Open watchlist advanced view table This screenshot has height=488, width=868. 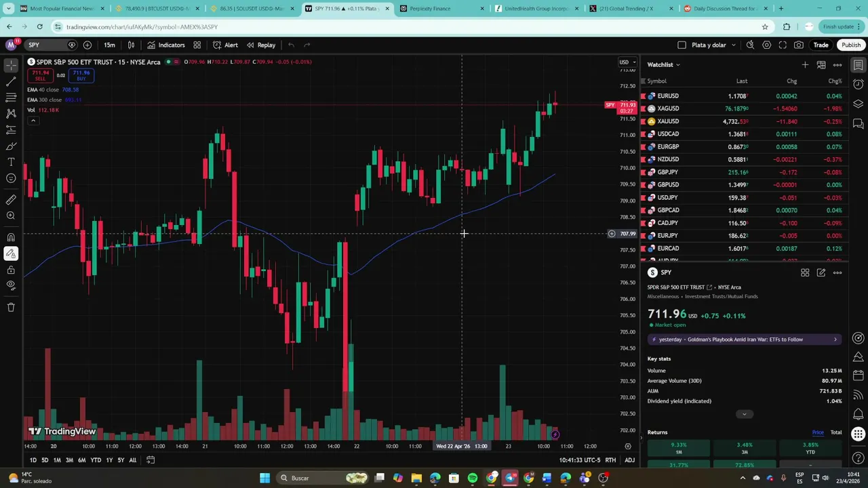pos(821,64)
